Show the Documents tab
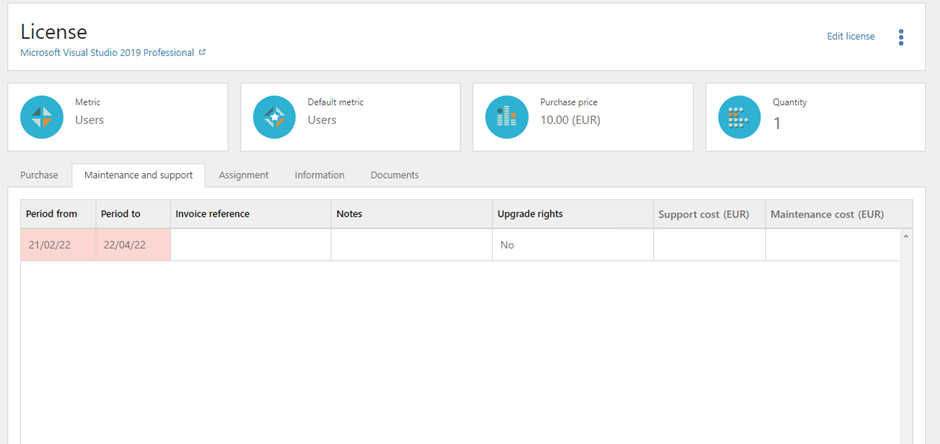 [x=394, y=175]
